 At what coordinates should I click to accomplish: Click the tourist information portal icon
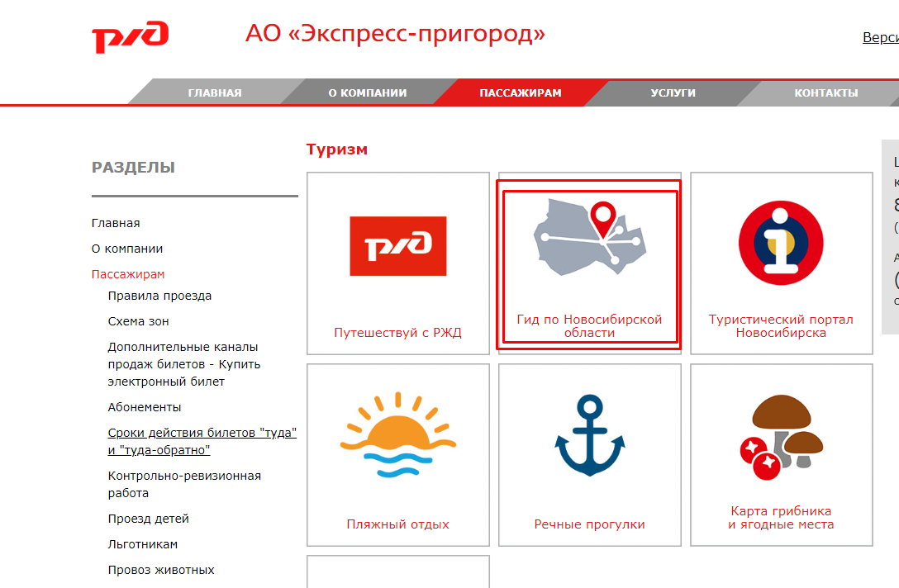click(x=781, y=243)
